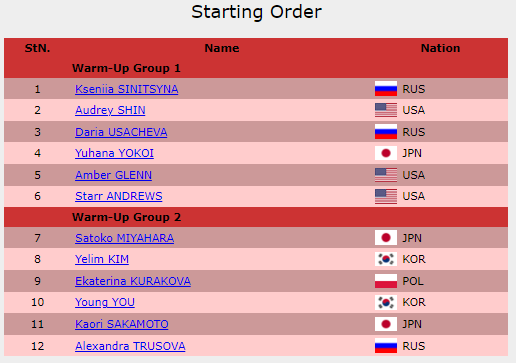Click the Japan flag next to Kaori SAKAMOTO
The image size is (516, 363).
tap(386, 324)
